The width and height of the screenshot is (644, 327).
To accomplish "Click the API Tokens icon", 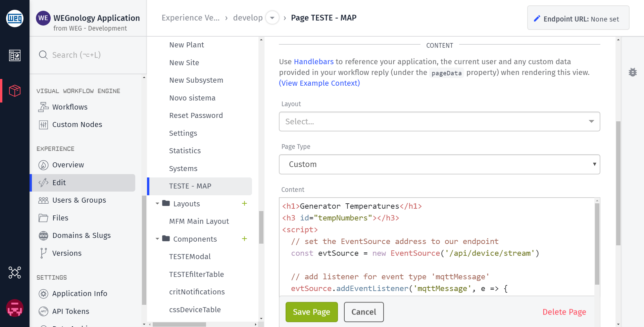I will [x=43, y=311].
